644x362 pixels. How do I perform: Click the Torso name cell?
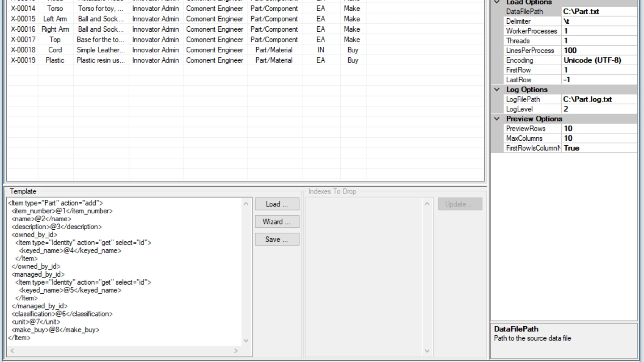click(55, 8)
